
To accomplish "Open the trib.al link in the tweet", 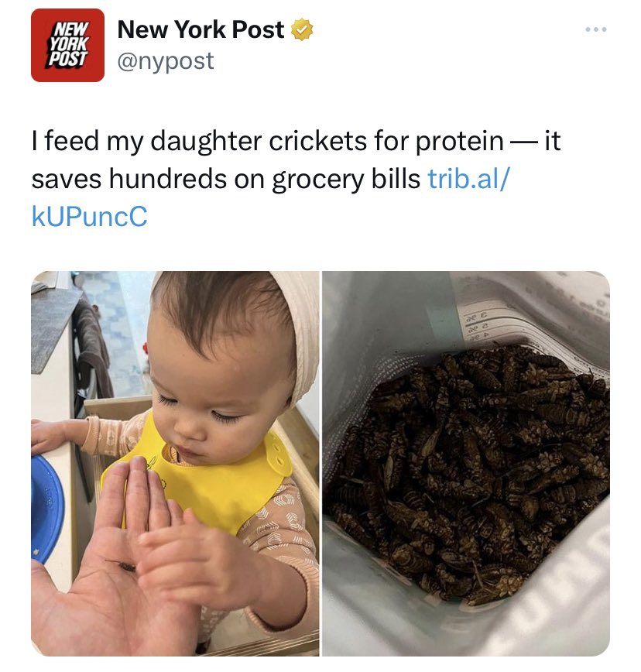I will point(468,179).
